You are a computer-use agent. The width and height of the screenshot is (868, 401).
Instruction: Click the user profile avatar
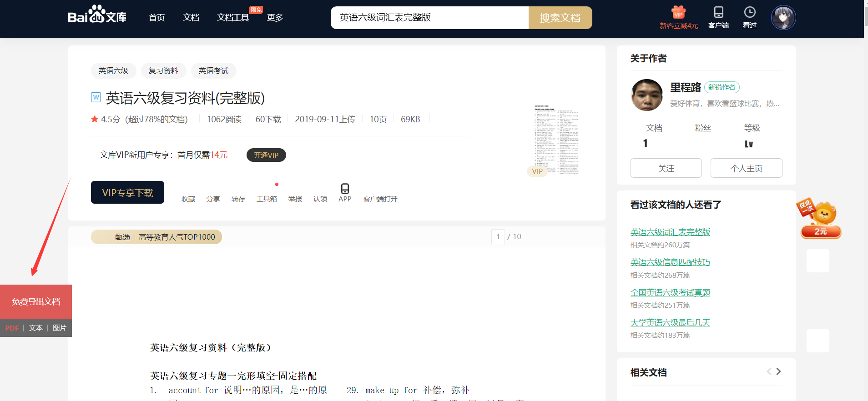[x=783, y=18]
